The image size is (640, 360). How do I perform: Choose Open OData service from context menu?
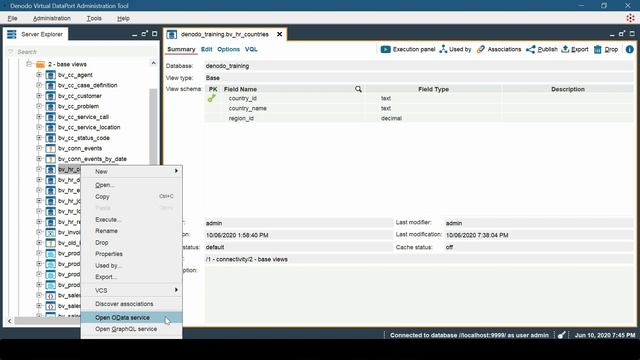131,318
